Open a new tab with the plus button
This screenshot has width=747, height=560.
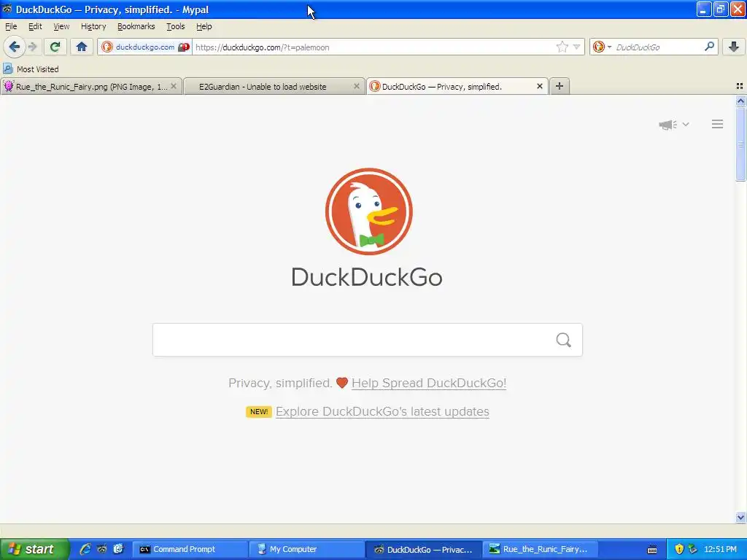[x=560, y=86]
